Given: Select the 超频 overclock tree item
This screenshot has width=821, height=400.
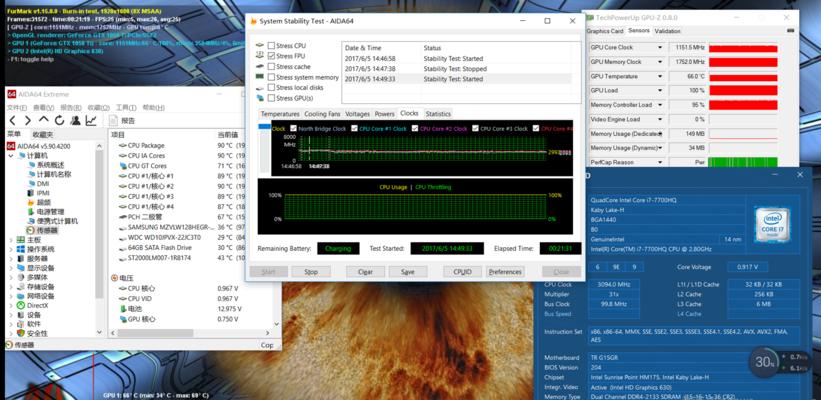Looking at the screenshot, I should click(44, 203).
